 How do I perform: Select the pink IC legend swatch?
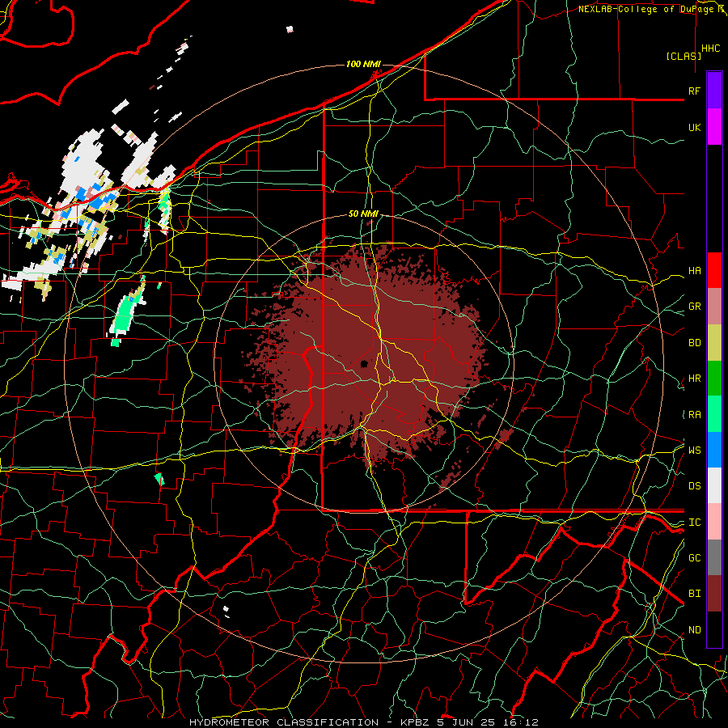tap(714, 522)
